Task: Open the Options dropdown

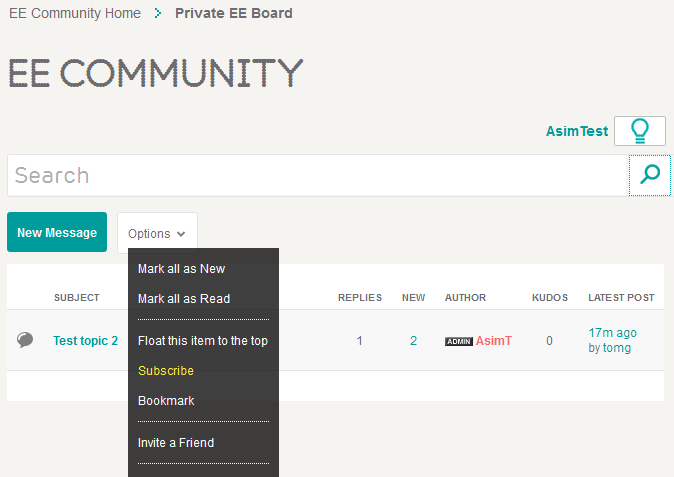Action: point(157,233)
